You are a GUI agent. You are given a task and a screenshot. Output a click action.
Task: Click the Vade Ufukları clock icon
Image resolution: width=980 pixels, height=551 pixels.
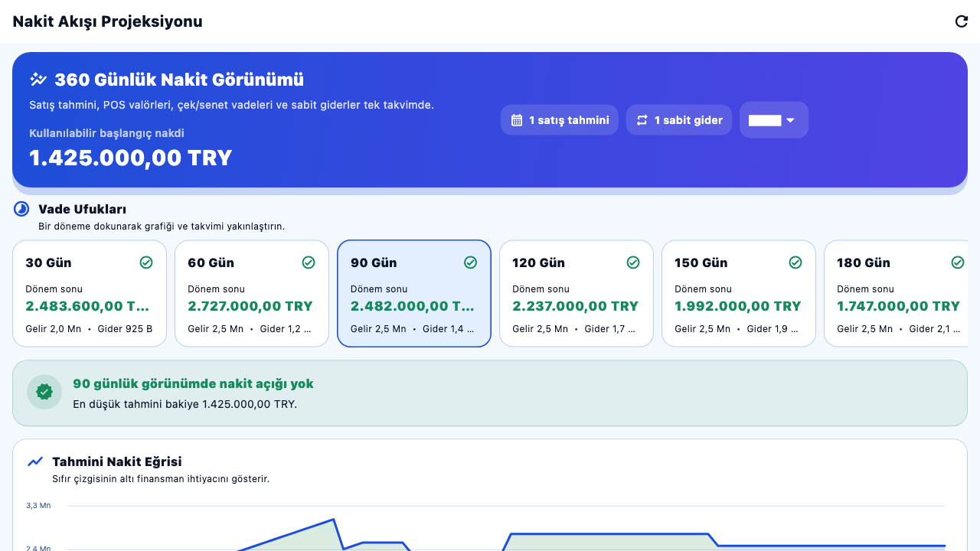point(21,209)
